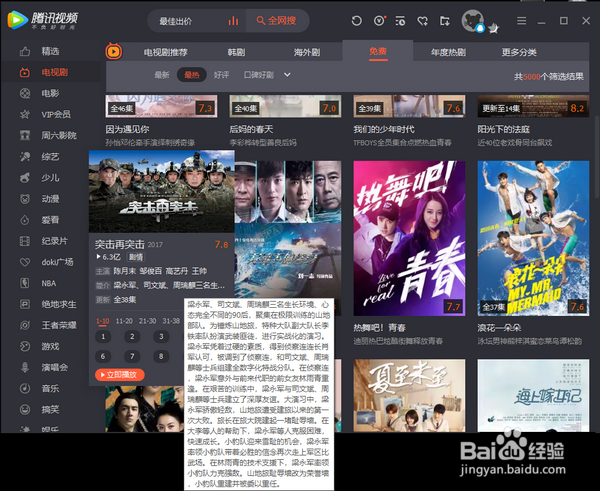Switch to 电视剧推荐 tab

click(166, 52)
